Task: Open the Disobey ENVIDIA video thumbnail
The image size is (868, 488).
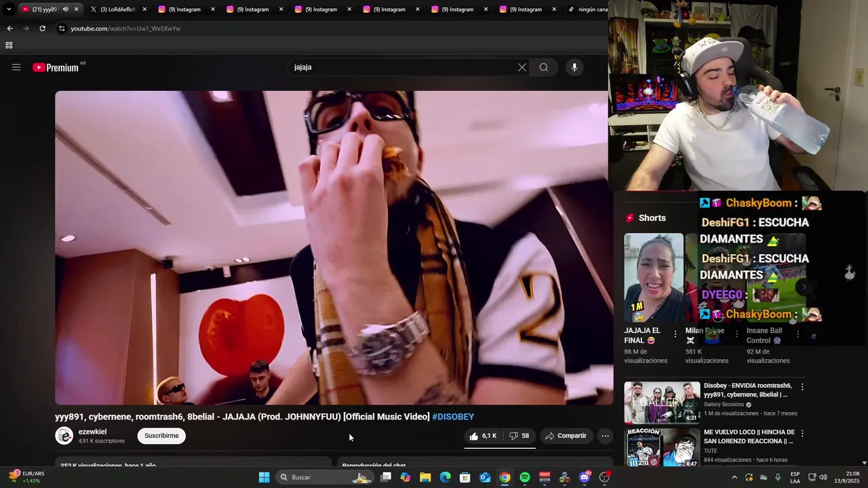Action: tap(662, 403)
